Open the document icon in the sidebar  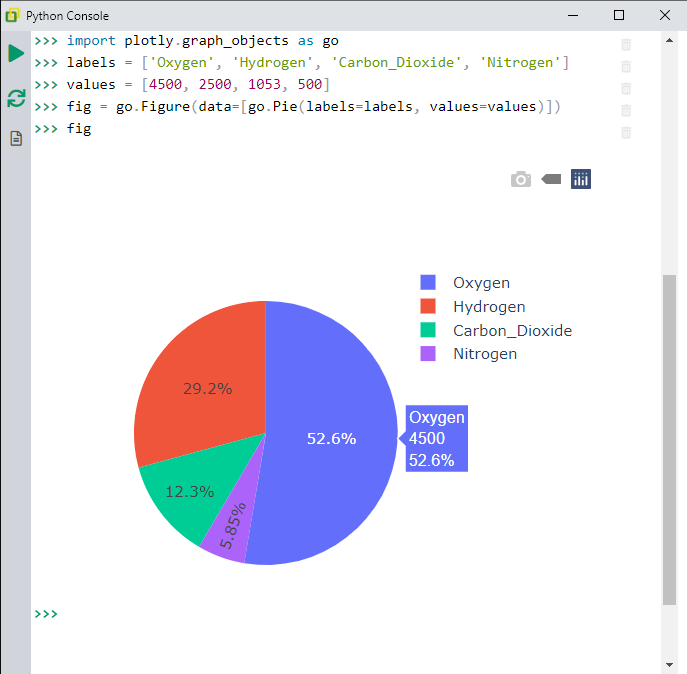point(16,138)
